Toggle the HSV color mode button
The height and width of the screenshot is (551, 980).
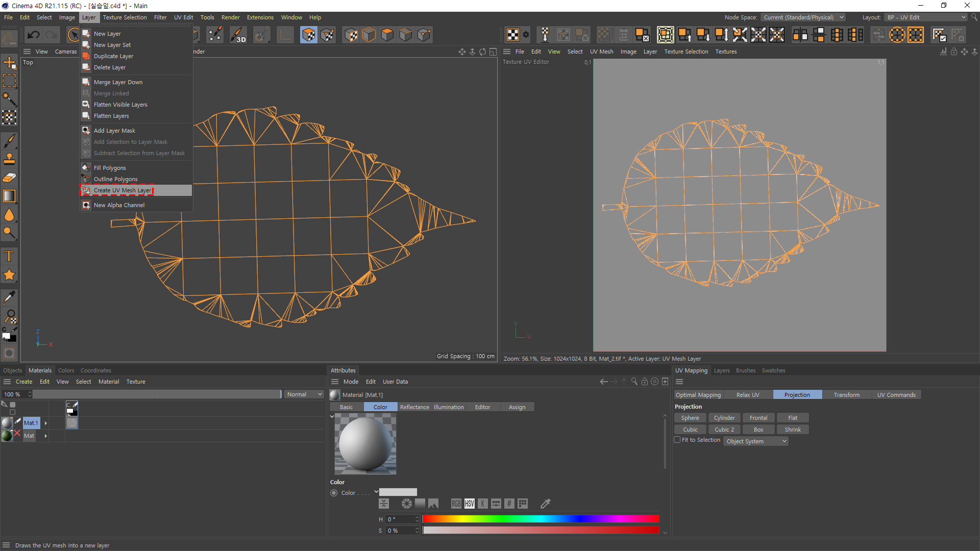click(469, 504)
